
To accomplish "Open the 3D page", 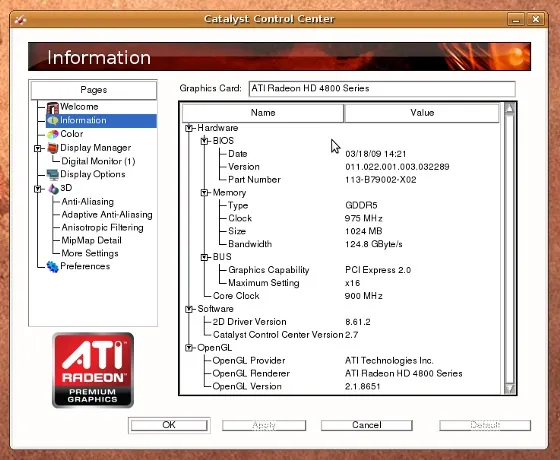I will [66, 188].
